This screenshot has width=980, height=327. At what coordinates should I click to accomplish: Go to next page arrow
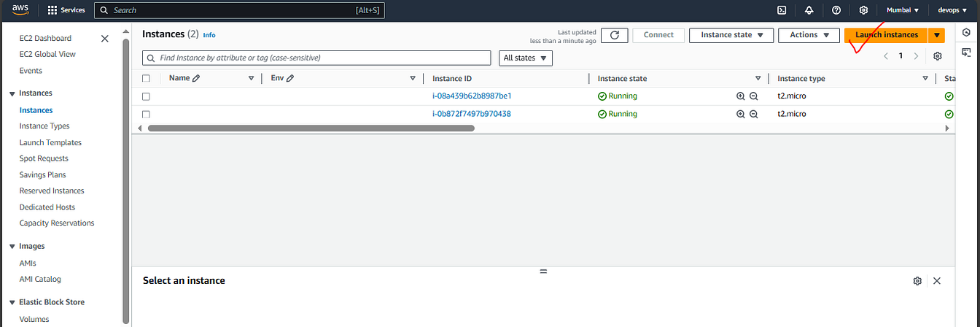pos(916,56)
